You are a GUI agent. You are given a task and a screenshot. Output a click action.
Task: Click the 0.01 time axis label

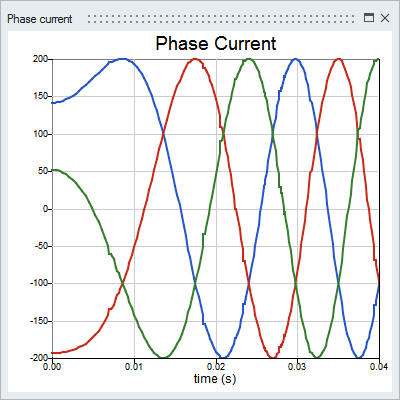(x=134, y=367)
